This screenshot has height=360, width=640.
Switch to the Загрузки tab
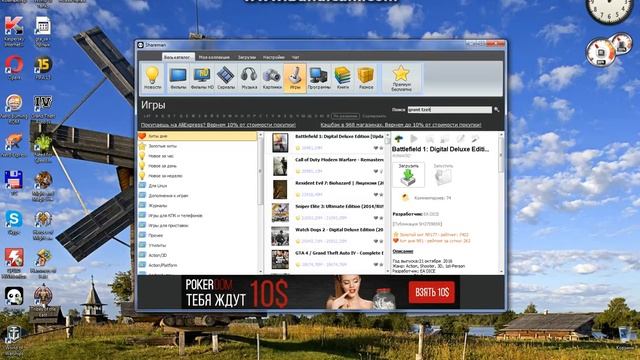coord(247,57)
